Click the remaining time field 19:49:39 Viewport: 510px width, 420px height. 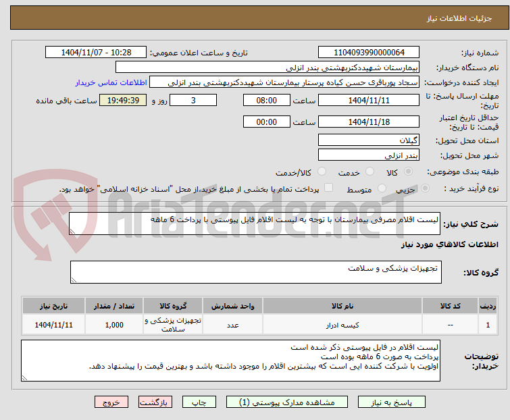click(123, 100)
